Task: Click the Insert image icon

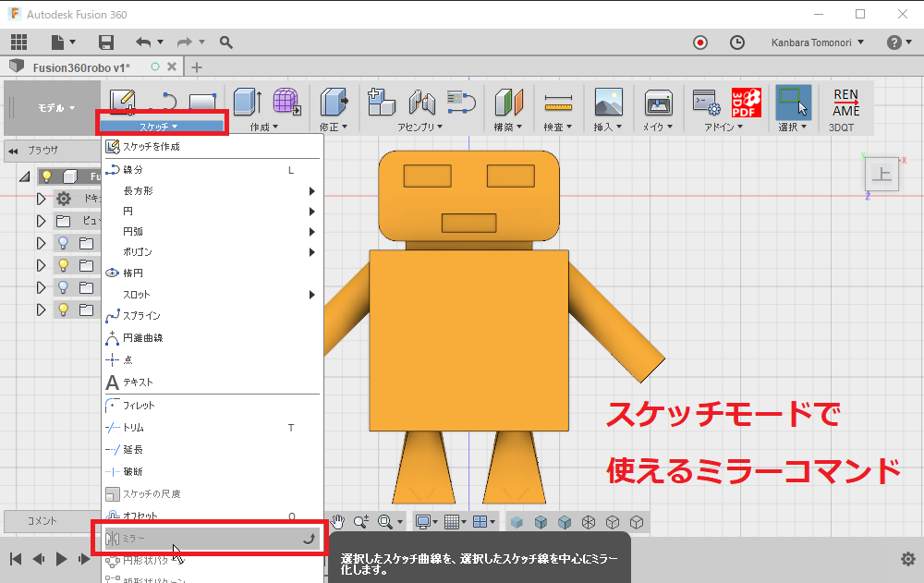Action: (x=609, y=102)
